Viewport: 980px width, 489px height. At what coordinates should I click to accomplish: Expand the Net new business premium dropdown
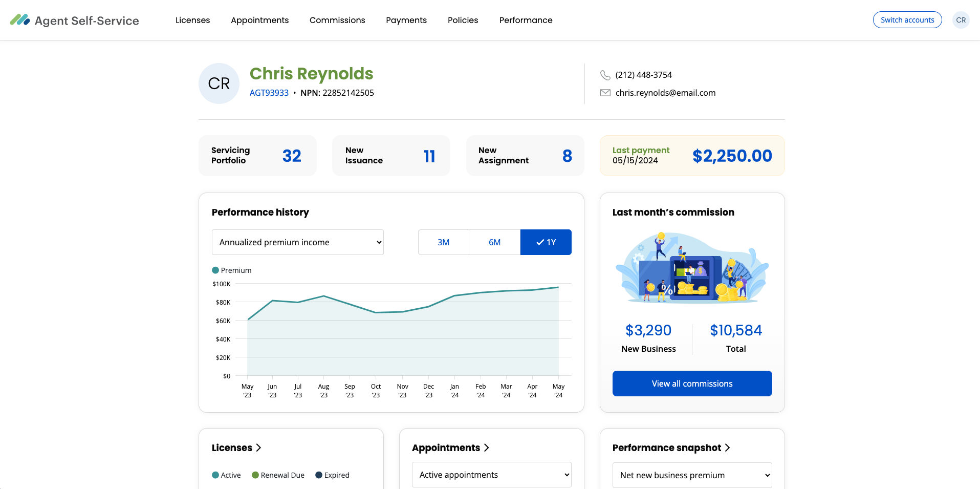692,475
